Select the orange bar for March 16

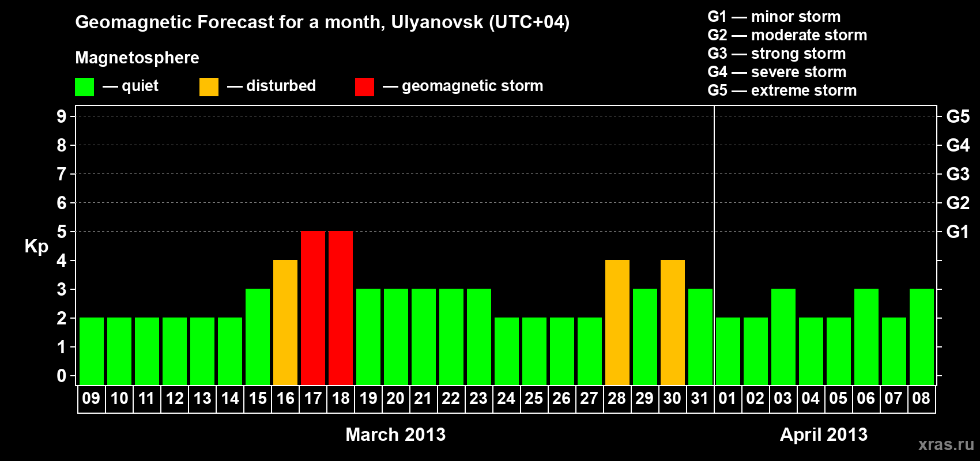[x=285, y=323]
